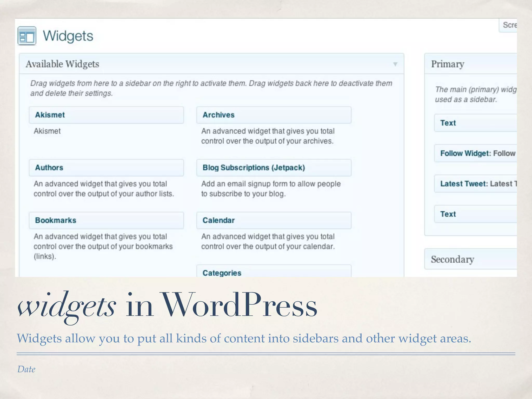Select the Categories widget bar

pyautogui.click(x=274, y=271)
